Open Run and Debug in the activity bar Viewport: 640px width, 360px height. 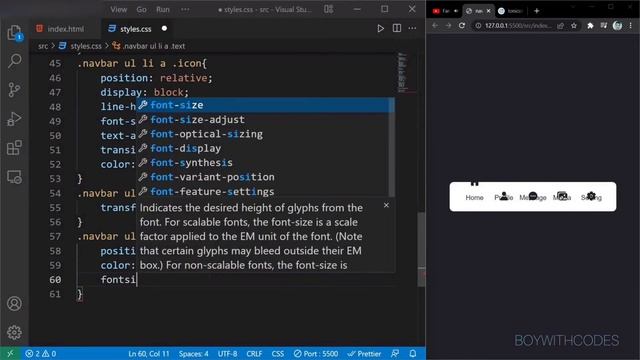coord(14,119)
